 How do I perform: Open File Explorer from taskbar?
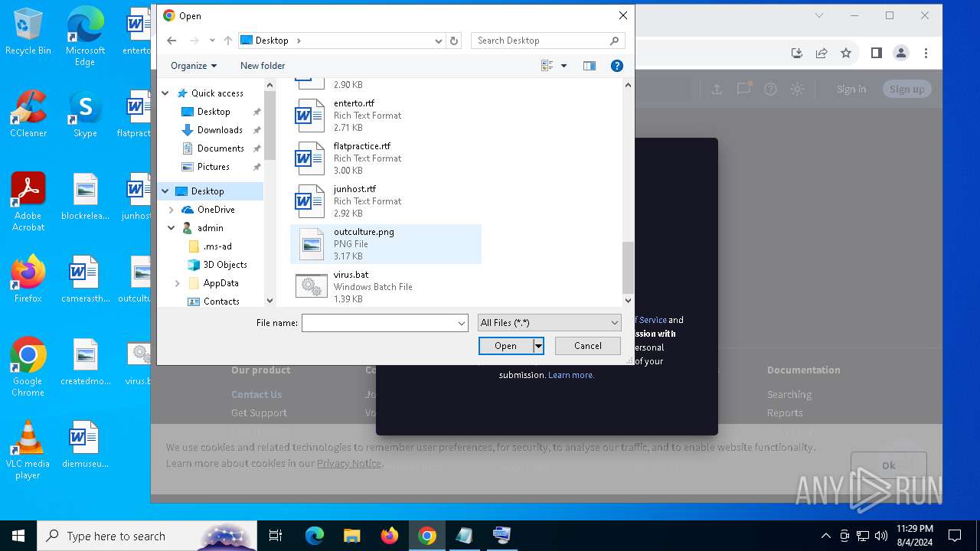pos(351,536)
